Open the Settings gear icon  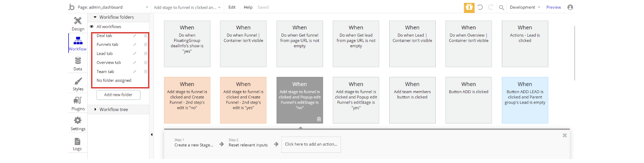point(78,121)
